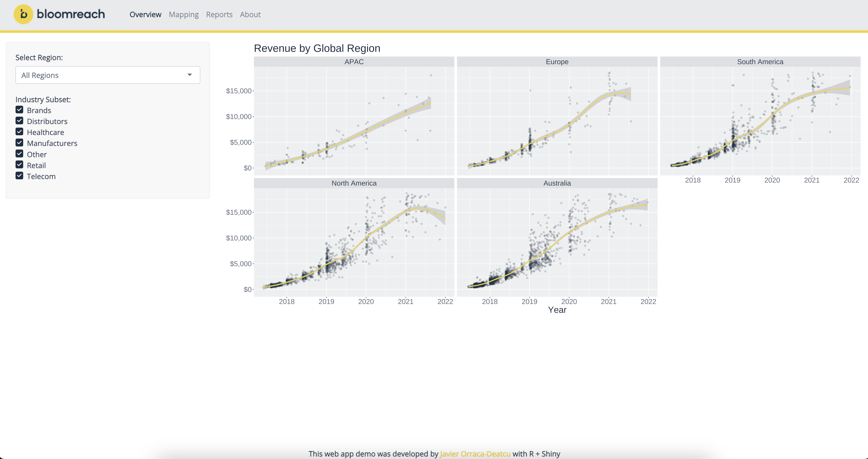Open the Reports tab
This screenshot has height=459, width=868.
click(219, 15)
